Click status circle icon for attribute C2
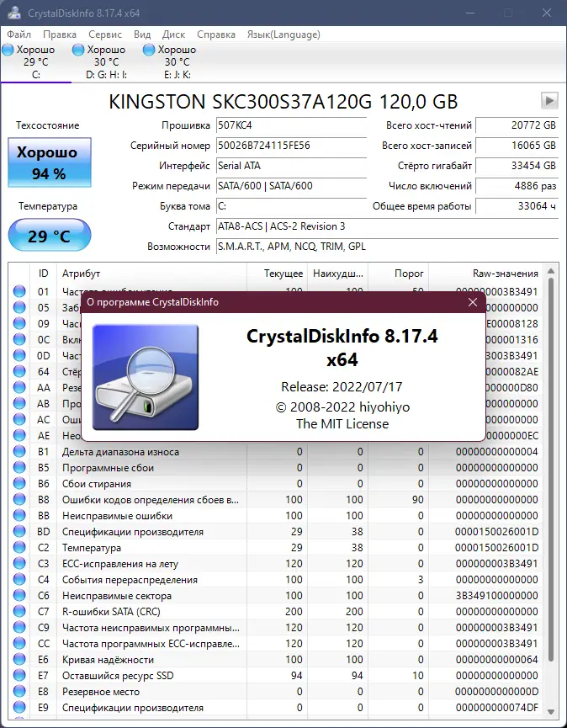The width and height of the screenshot is (567, 728). (19, 548)
